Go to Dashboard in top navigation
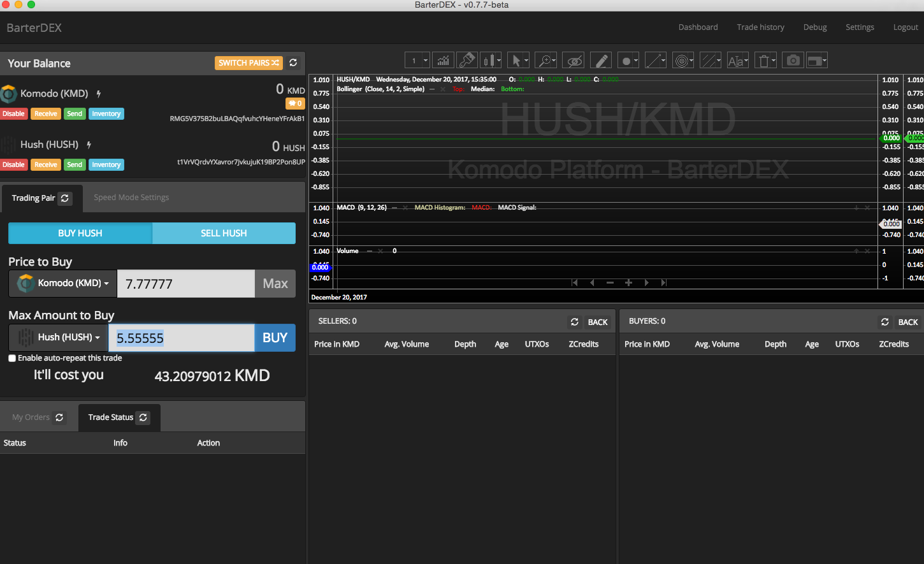Image resolution: width=924 pixels, height=564 pixels. click(698, 27)
